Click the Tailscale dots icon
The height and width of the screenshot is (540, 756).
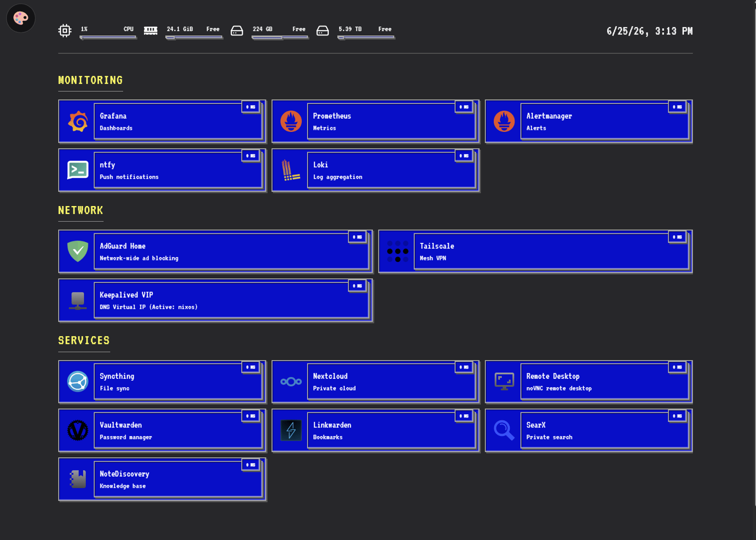[x=398, y=251]
